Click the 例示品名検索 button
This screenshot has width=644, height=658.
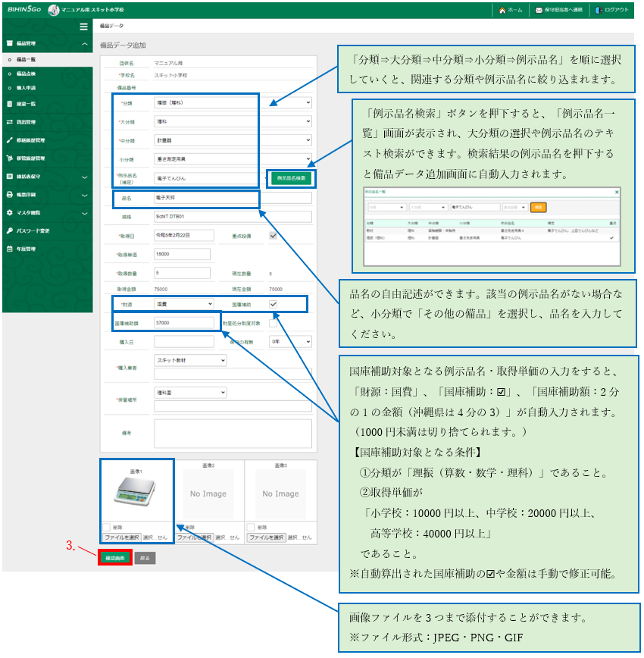(290, 178)
